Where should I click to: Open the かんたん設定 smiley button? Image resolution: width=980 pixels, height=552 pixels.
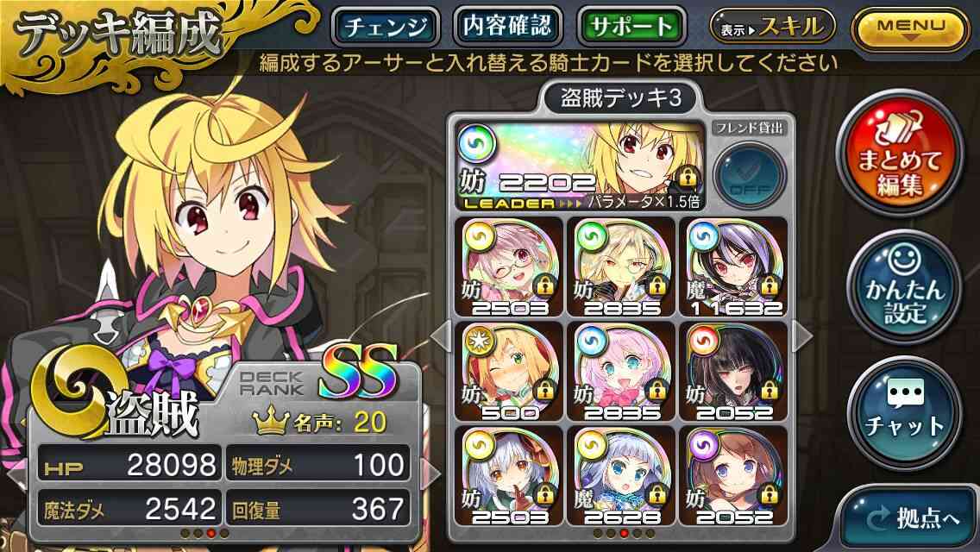point(904,287)
